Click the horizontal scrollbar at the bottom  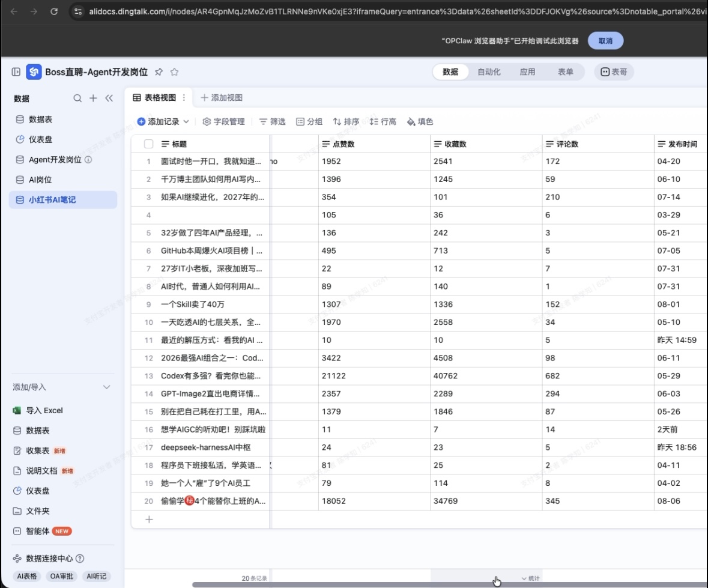point(450,584)
